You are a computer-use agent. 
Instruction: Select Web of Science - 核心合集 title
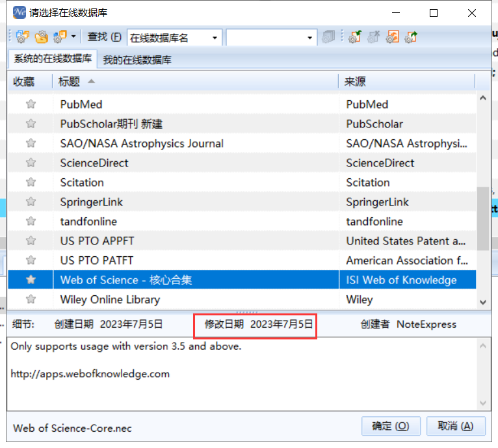(x=126, y=280)
